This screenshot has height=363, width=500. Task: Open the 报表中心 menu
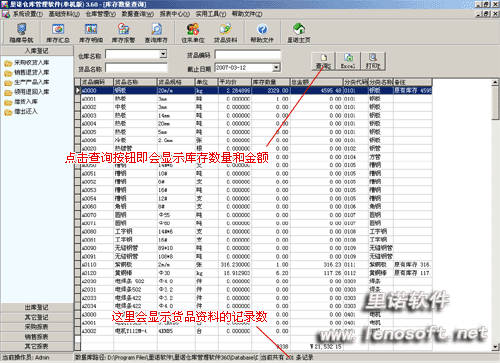point(174,14)
